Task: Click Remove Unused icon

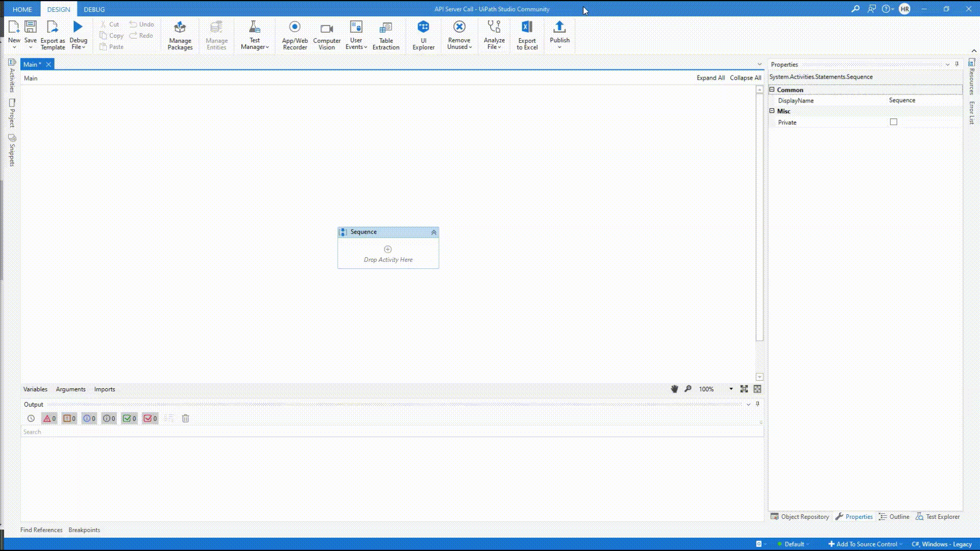Action: pos(459,27)
